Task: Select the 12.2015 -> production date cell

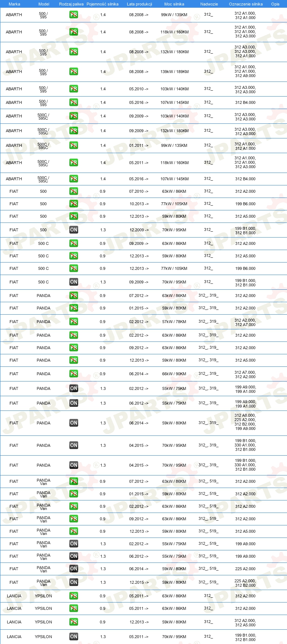Action: click(x=139, y=582)
